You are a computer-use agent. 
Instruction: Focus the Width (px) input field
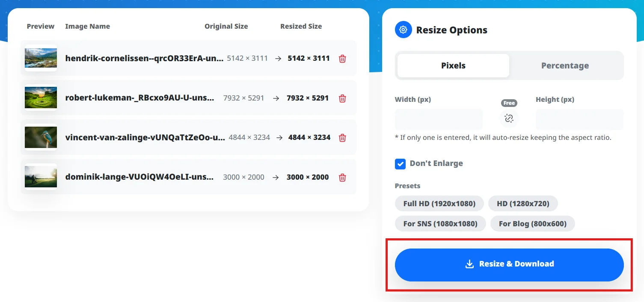point(439,119)
